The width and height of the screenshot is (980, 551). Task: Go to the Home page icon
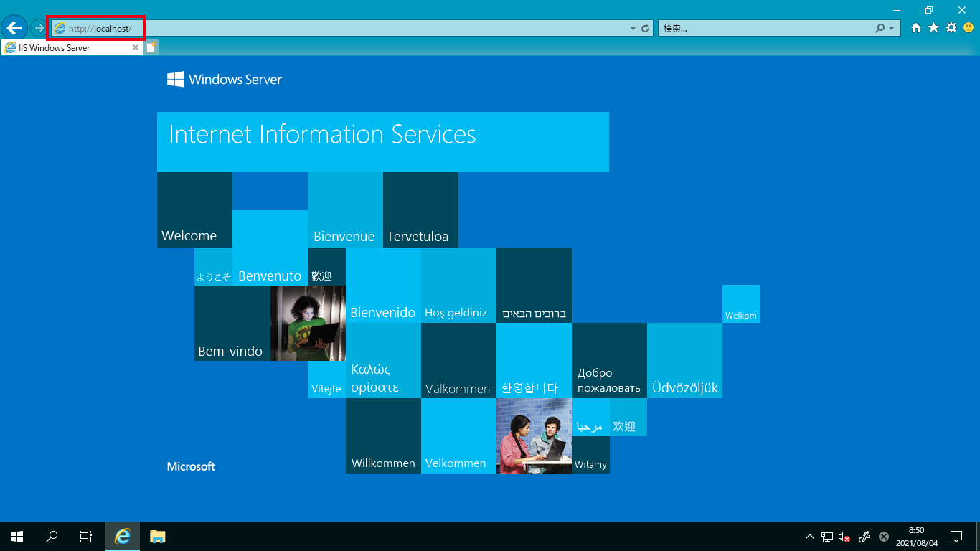tap(916, 28)
